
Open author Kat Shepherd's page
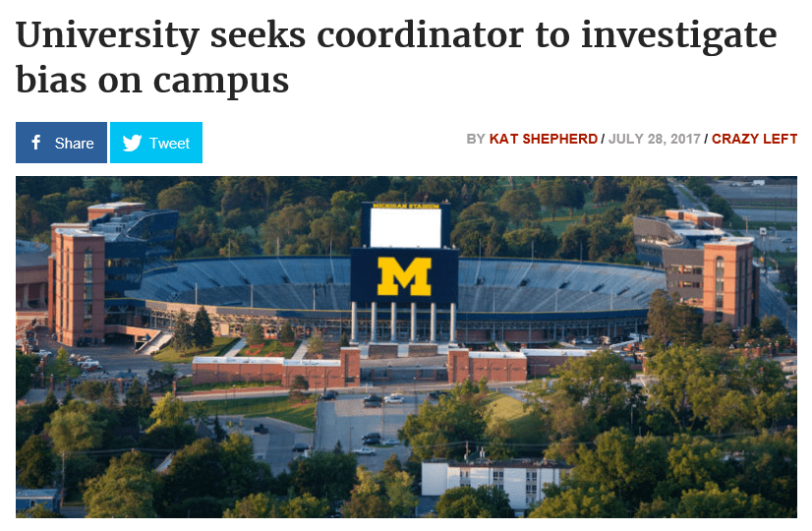[x=543, y=139]
